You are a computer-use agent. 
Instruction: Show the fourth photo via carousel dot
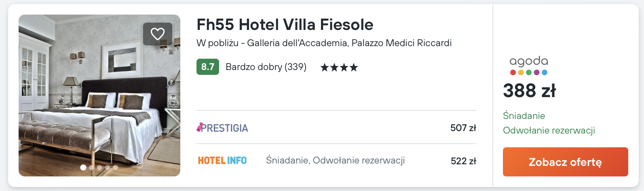click(108, 168)
